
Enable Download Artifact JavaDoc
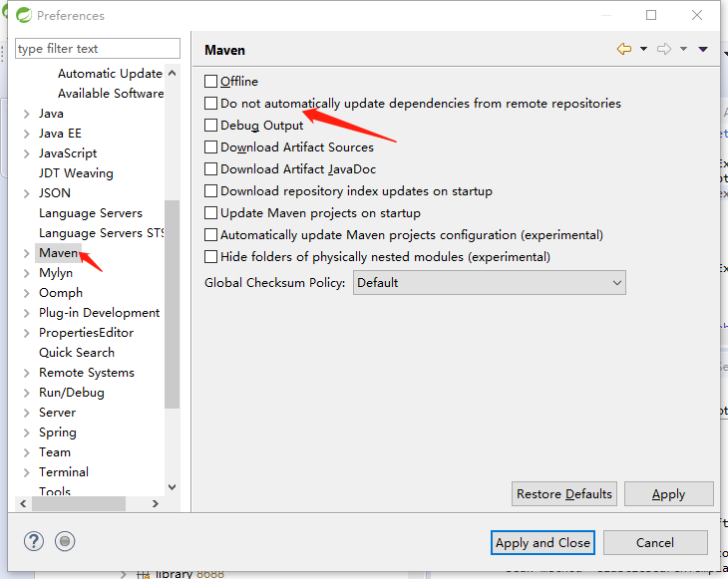click(x=210, y=168)
